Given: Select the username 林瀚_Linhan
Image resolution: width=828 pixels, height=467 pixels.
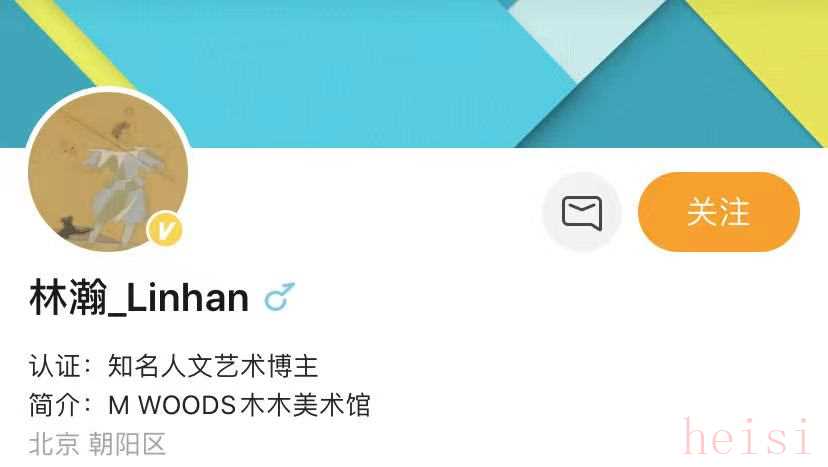Looking at the screenshot, I should 139,298.
